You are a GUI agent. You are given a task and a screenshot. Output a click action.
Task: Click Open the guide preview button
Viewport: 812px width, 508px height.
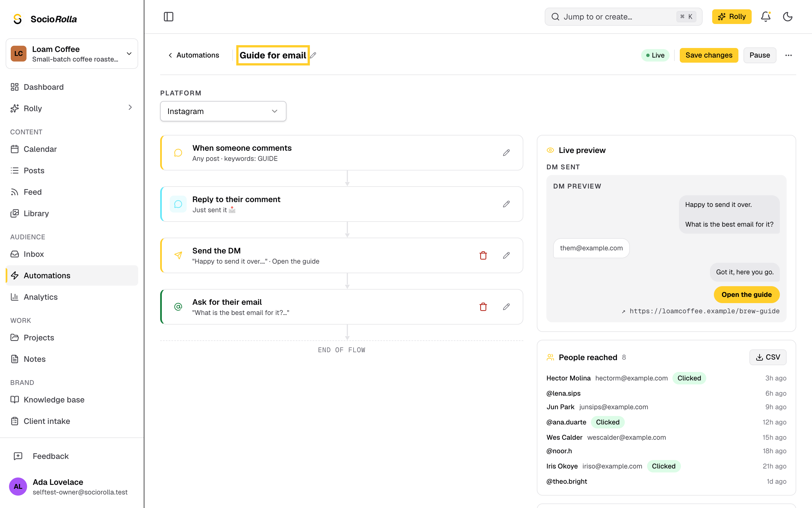(747, 295)
